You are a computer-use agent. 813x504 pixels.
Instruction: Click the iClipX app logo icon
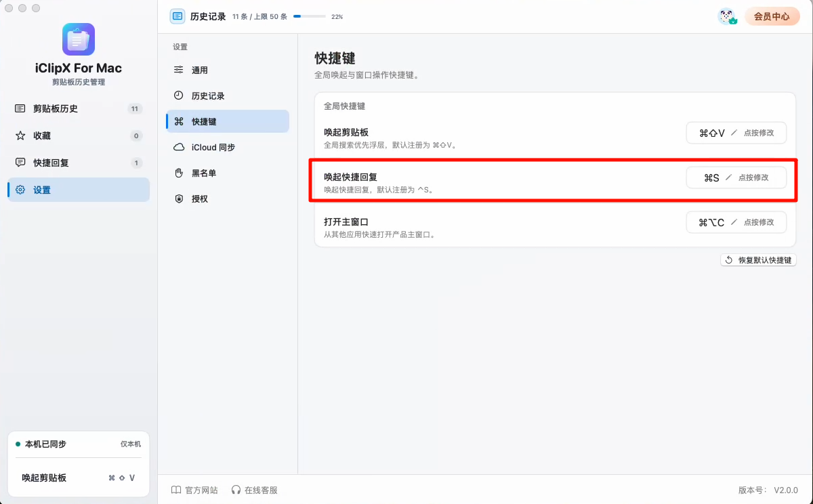pyautogui.click(x=79, y=39)
